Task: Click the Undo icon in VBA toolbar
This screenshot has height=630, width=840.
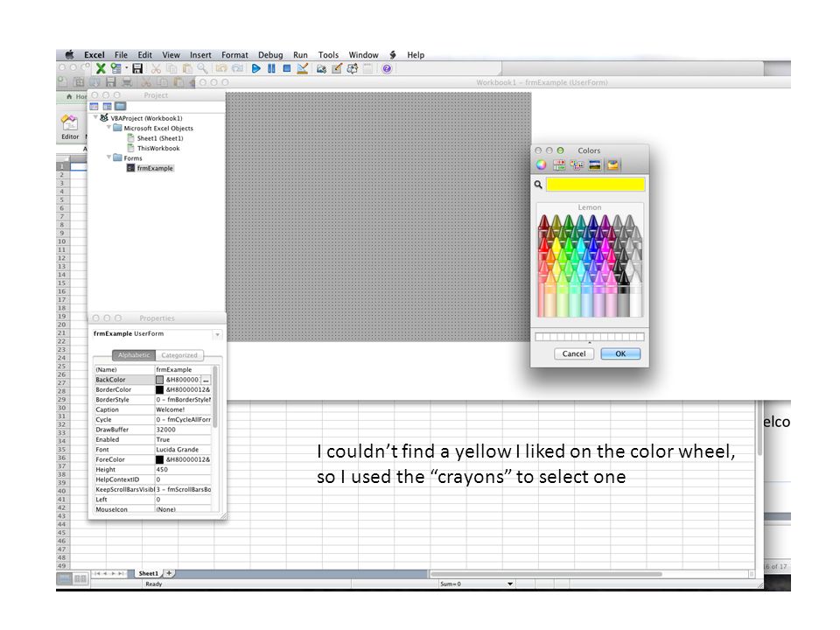Action: [x=221, y=68]
